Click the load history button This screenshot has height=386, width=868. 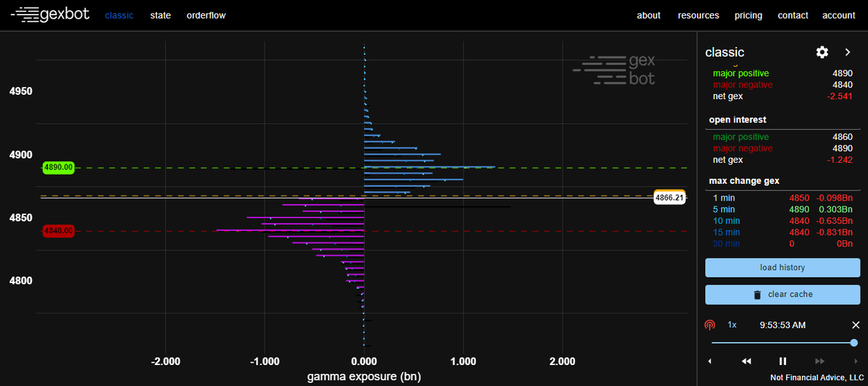(783, 268)
